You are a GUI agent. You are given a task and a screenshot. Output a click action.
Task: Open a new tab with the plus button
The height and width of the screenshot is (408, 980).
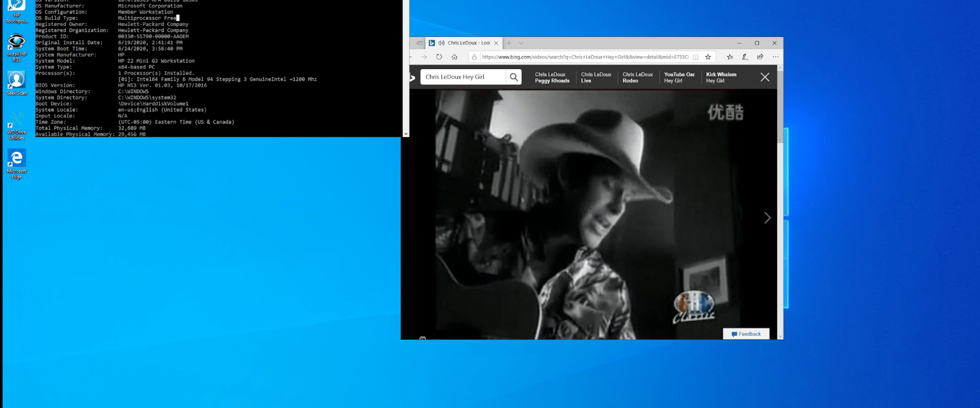click(x=509, y=43)
